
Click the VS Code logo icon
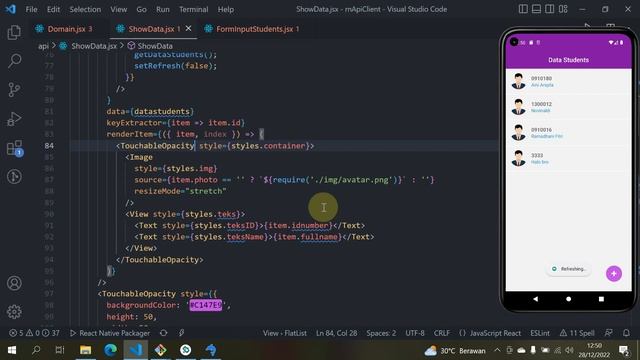[x=11, y=9]
